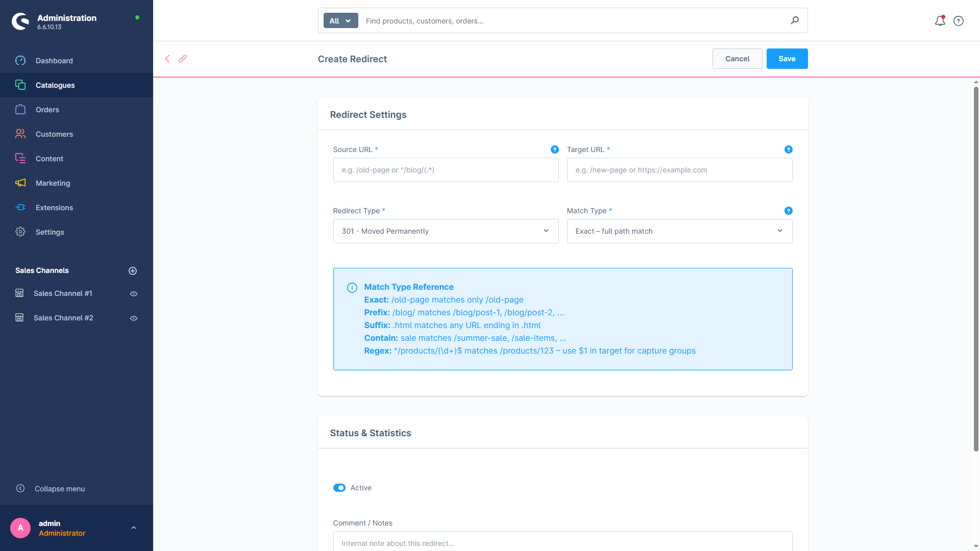
Task: Toggle the Active switch
Action: pyautogui.click(x=339, y=488)
